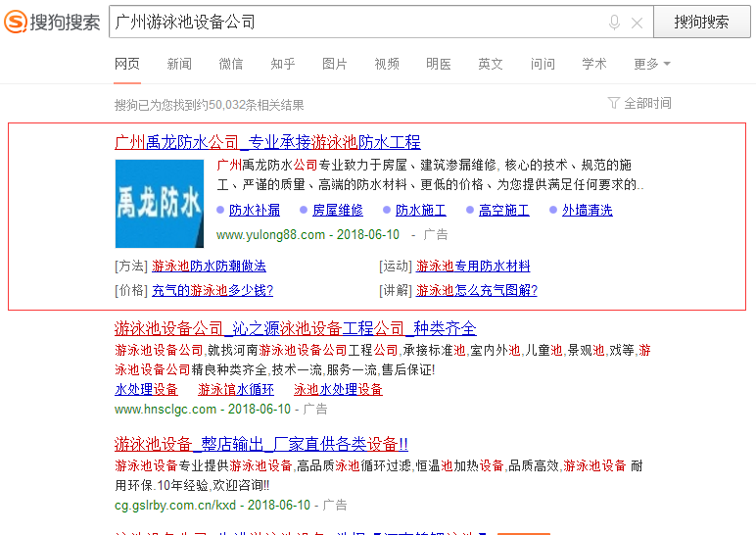This screenshot has height=535, width=756.
Task: Open the 外墙清洗 sublink
Action: pyautogui.click(x=588, y=211)
